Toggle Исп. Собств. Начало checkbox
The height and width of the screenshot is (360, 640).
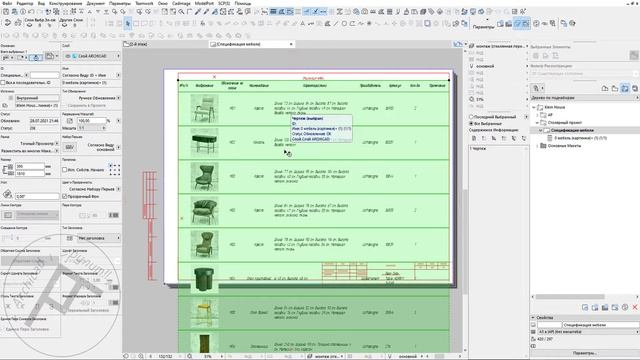click(64, 169)
